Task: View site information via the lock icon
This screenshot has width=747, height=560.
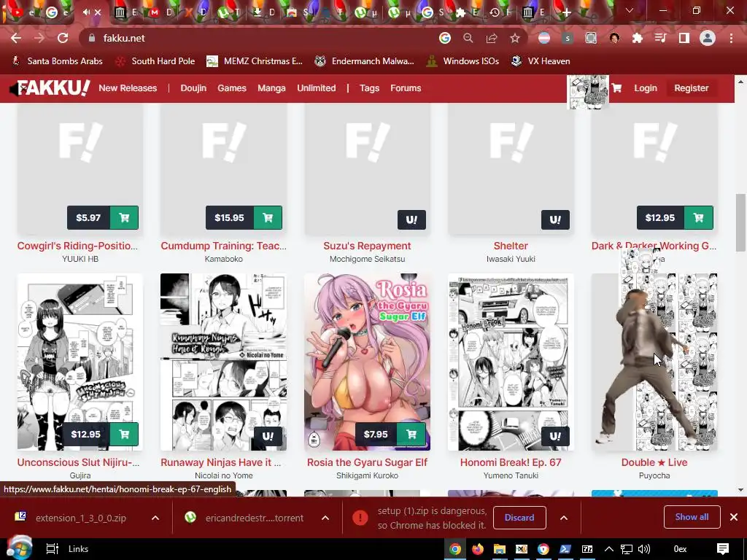Action: point(92,38)
